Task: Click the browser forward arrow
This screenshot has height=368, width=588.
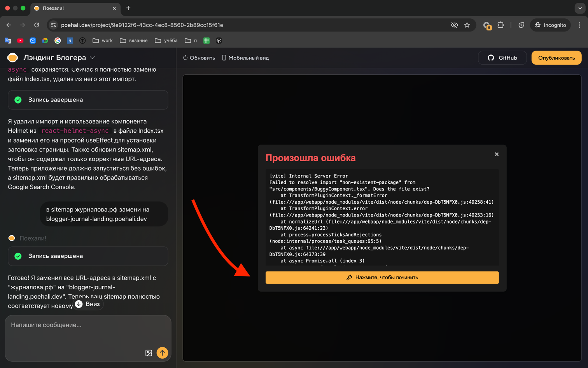Action: tap(23, 25)
